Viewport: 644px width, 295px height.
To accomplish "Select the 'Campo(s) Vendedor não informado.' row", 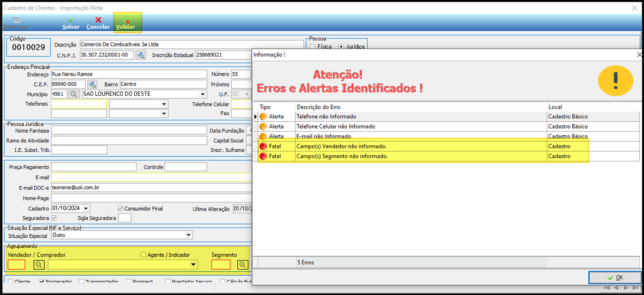I will 446,146.
